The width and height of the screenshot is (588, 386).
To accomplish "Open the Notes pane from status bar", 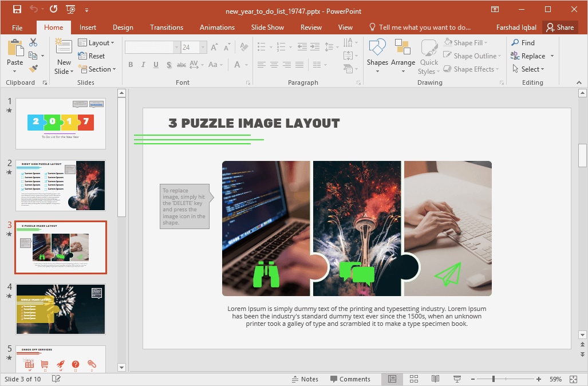I will click(305, 379).
